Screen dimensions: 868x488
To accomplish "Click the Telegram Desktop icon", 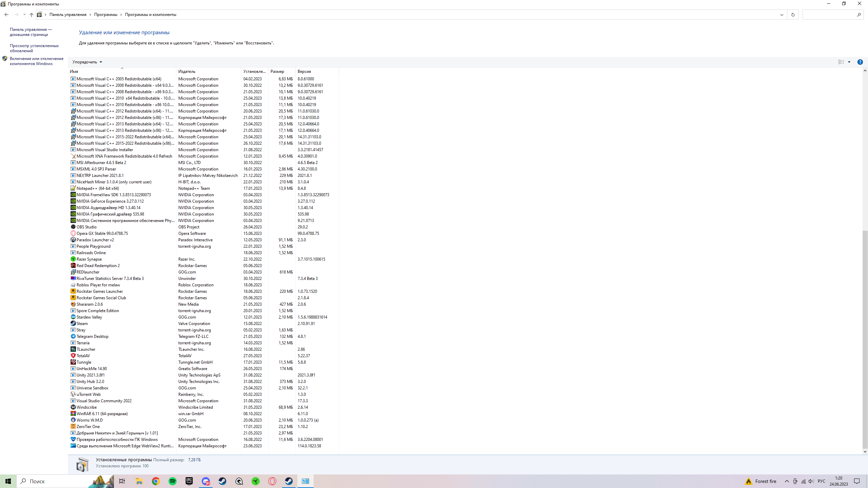I will coord(73,336).
